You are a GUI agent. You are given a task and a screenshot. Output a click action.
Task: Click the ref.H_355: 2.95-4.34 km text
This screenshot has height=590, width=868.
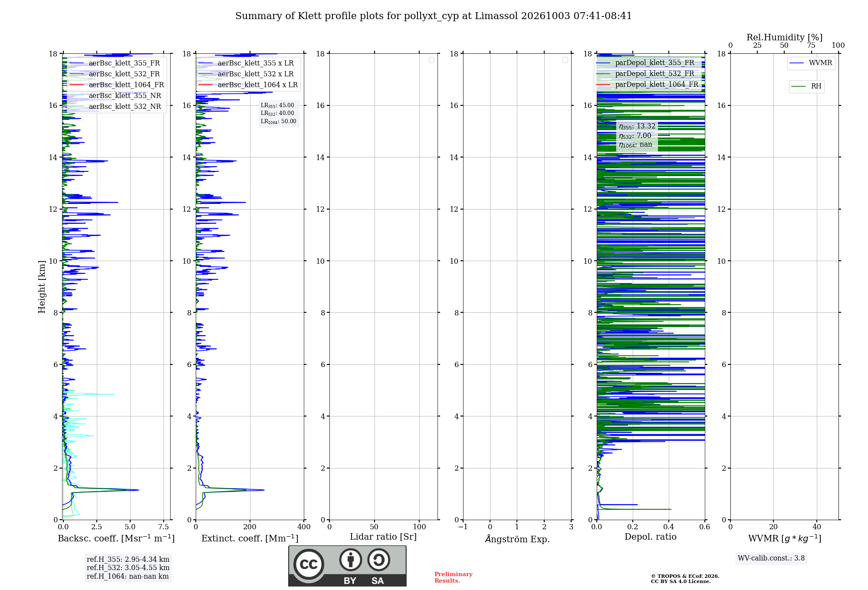click(x=128, y=560)
